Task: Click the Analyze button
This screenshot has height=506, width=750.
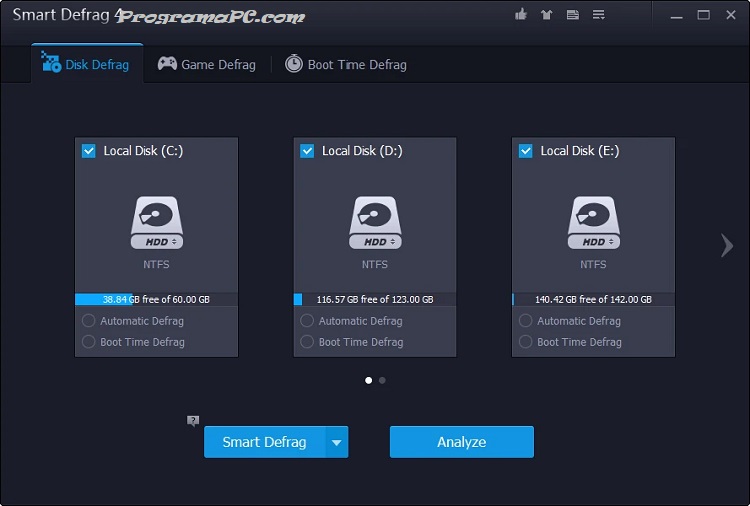Action: (461, 442)
